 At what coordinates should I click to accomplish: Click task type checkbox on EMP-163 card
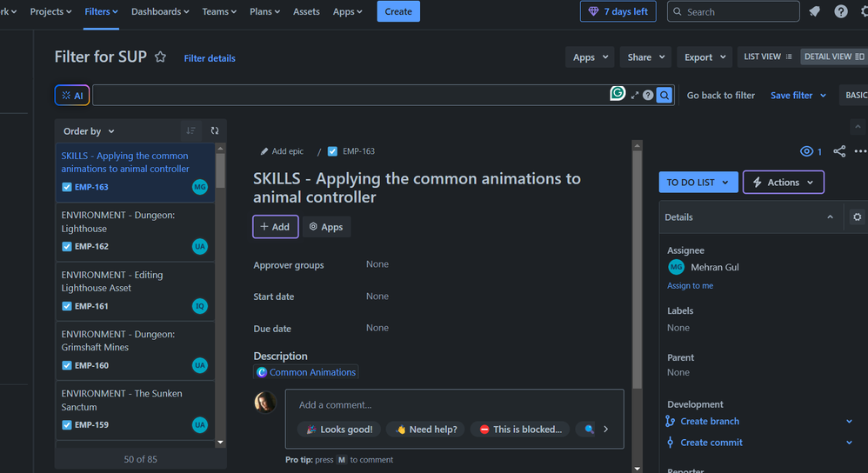point(67,187)
